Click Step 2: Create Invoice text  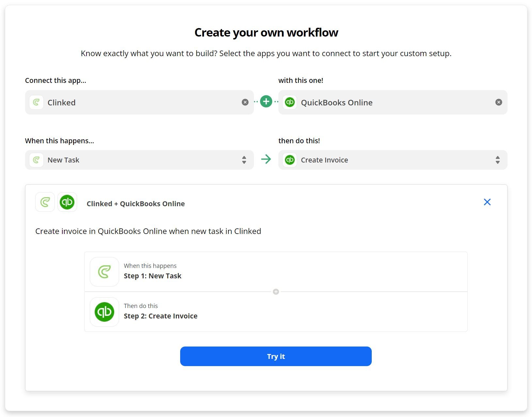pos(161,316)
